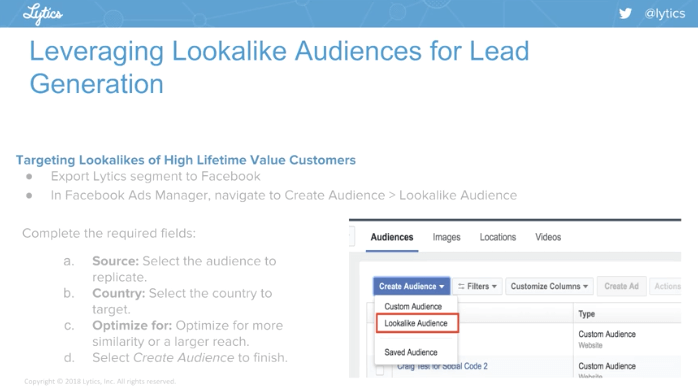Screen dimensions: 698x392
Task: Switch to the Videos tab
Action: [x=548, y=237]
